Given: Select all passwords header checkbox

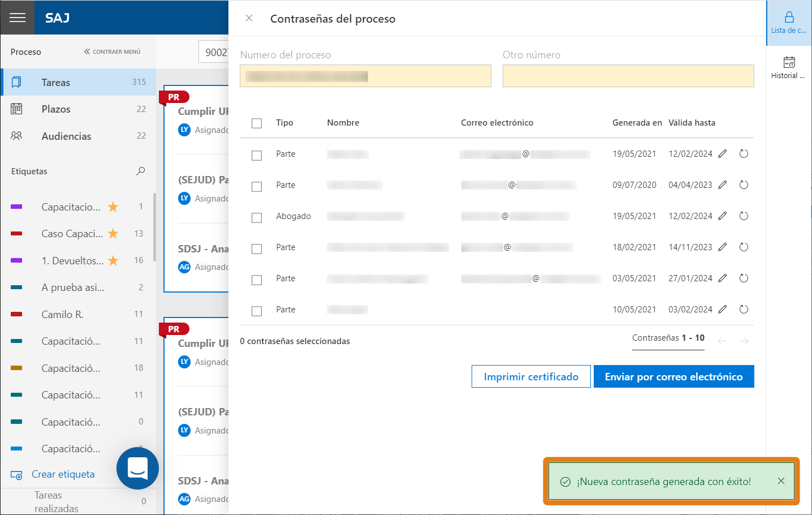Looking at the screenshot, I should point(257,123).
